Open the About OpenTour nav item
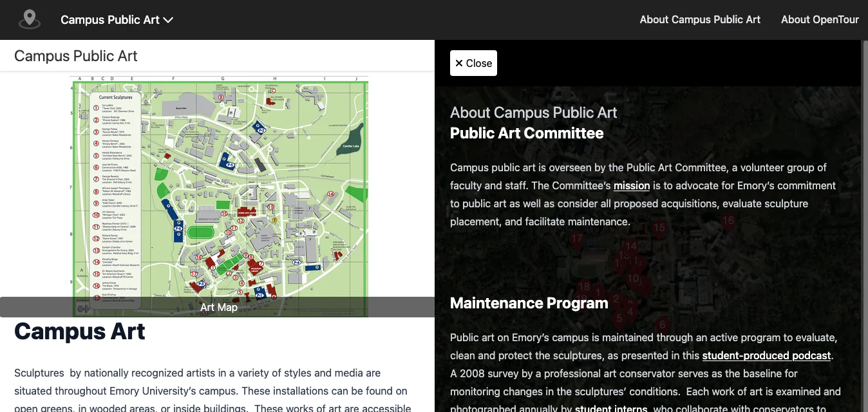 point(820,19)
